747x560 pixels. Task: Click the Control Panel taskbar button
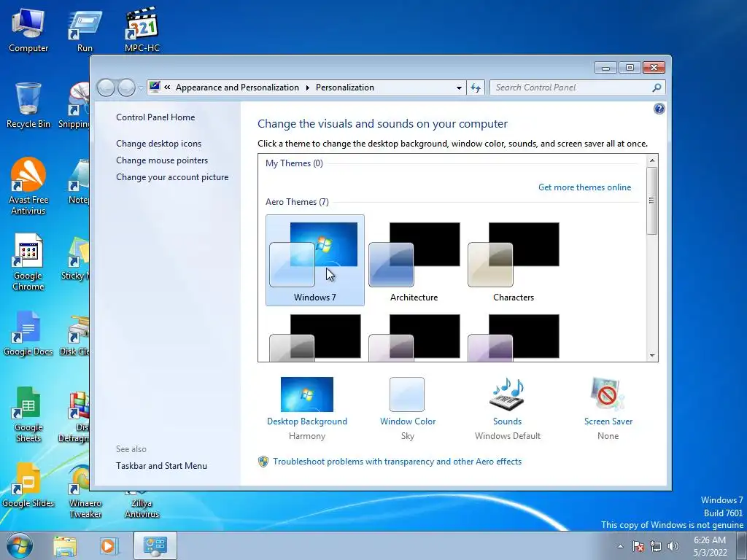(155, 545)
